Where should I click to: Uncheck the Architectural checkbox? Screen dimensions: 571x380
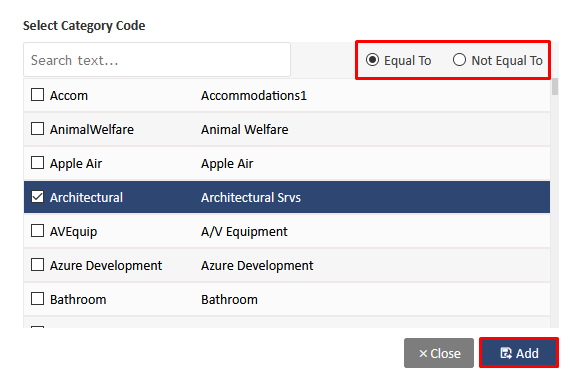[38, 197]
